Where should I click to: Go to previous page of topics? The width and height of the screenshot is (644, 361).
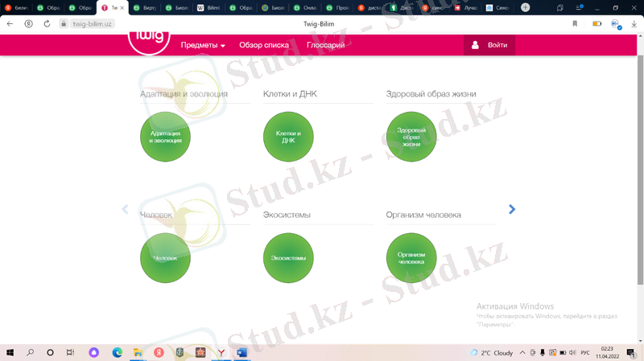[x=125, y=209]
